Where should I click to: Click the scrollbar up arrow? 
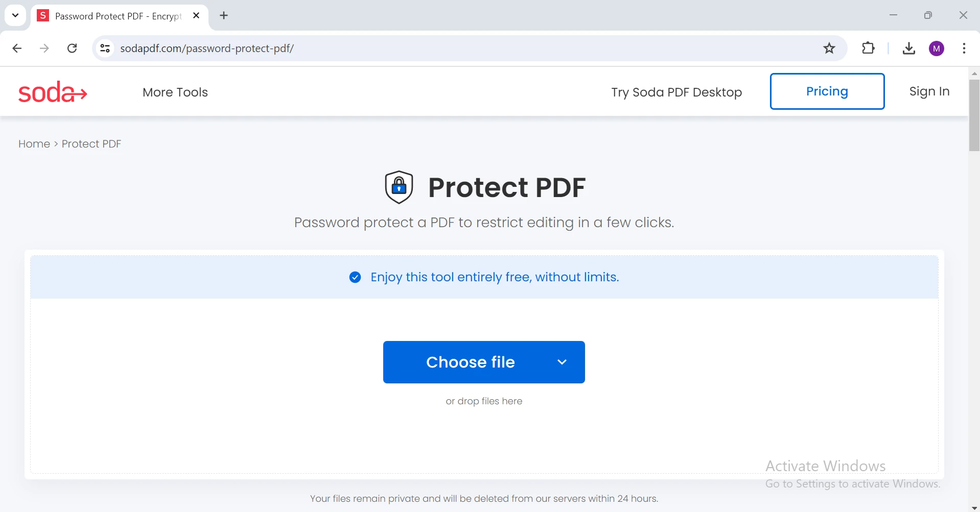[974, 74]
